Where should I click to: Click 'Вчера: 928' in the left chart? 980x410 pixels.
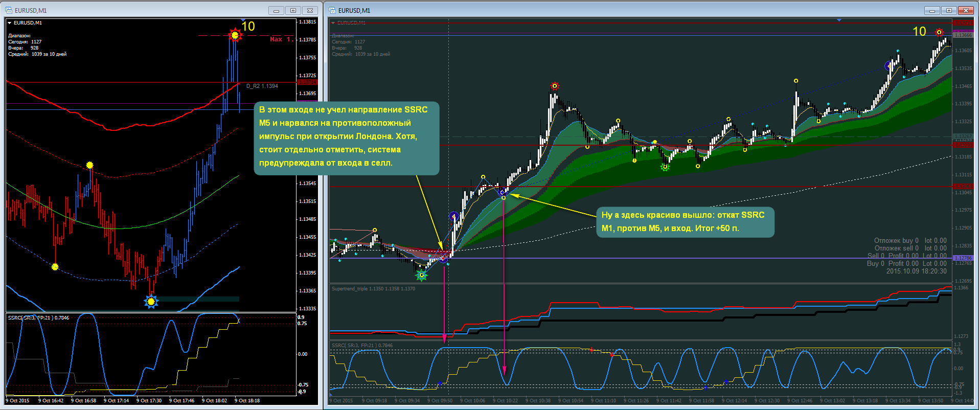24,48
